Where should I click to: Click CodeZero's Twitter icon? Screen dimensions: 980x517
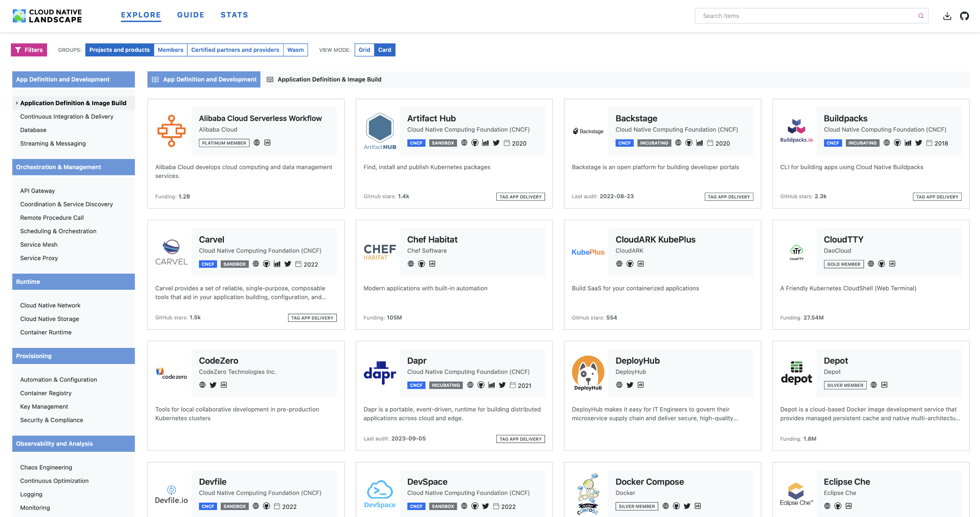click(x=213, y=385)
